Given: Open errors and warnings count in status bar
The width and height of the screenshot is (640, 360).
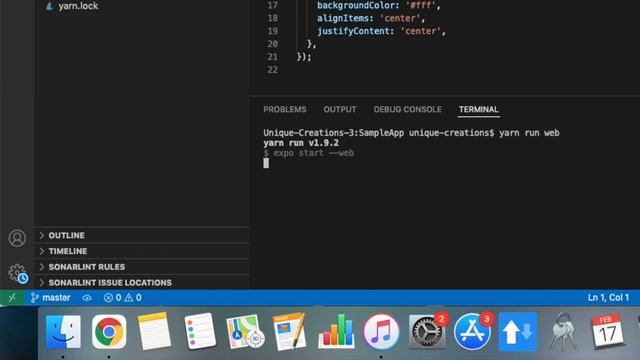Looking at the screenshot, I should [122, 298].
